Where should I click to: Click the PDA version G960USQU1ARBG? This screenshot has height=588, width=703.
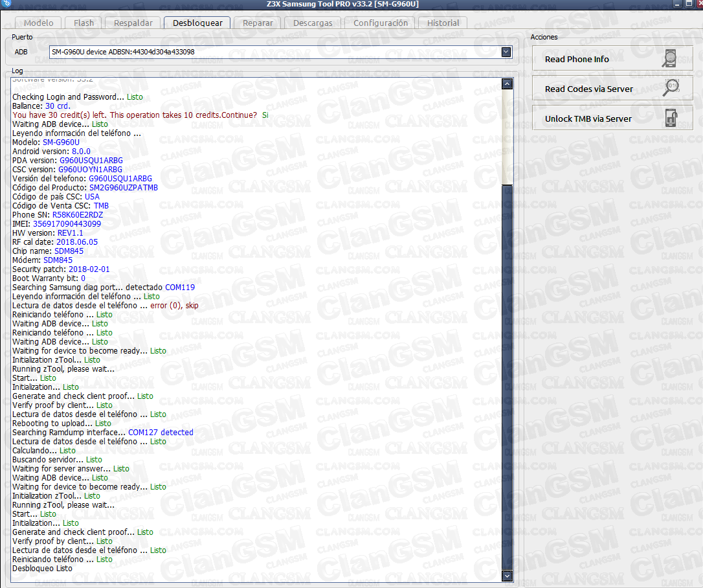[x=91, y=160]
